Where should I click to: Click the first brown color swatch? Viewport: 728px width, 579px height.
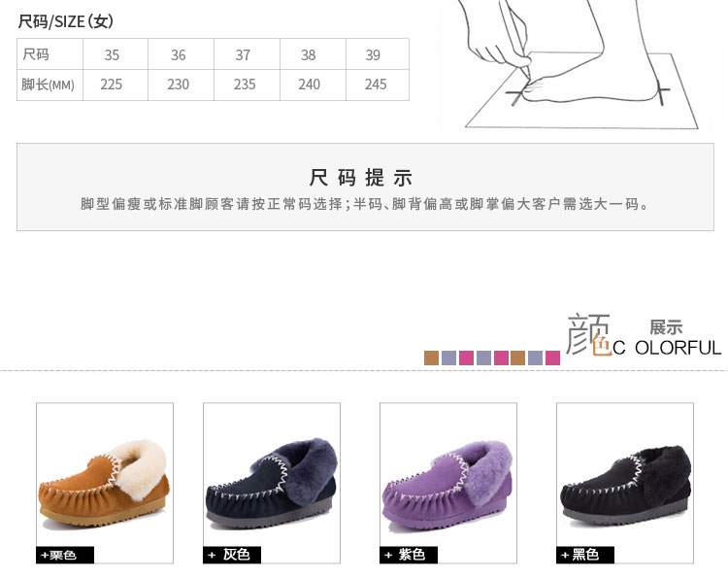tap(431, 358)
